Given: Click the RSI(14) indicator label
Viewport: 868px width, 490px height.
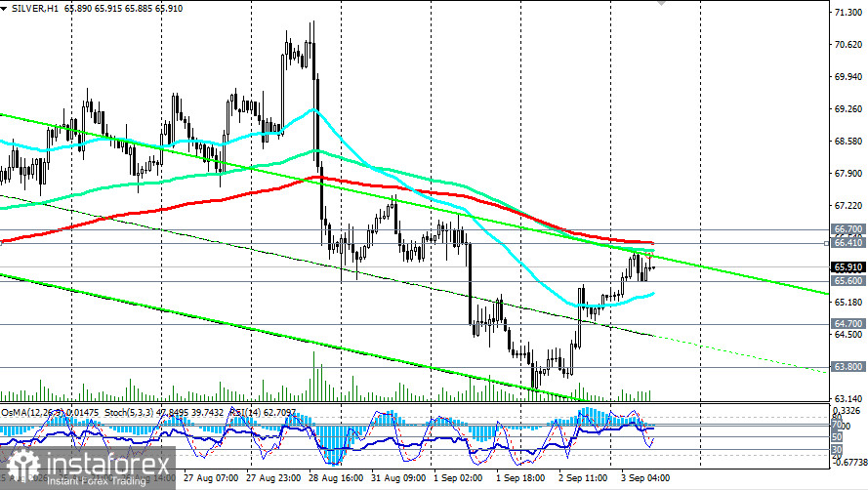Looking at the screenshot, I should pyautogui.click(x=246, y=413).
